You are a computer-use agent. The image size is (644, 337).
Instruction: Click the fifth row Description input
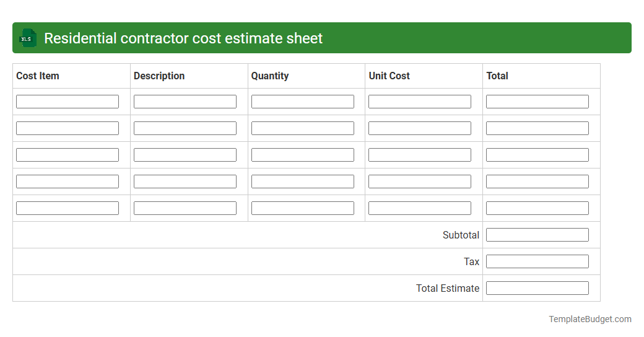click(185, 208)
